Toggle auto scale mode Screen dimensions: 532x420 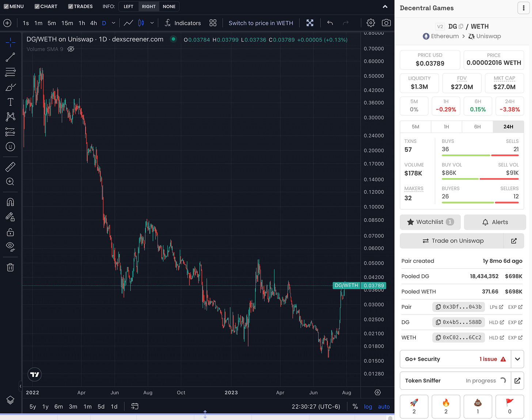(x=384, y=406)
